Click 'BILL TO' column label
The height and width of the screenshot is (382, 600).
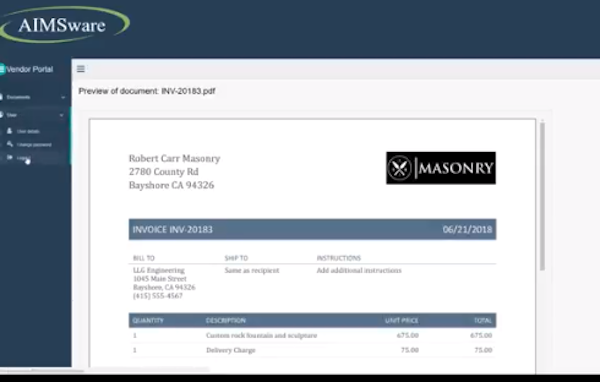tap(144, 258)
